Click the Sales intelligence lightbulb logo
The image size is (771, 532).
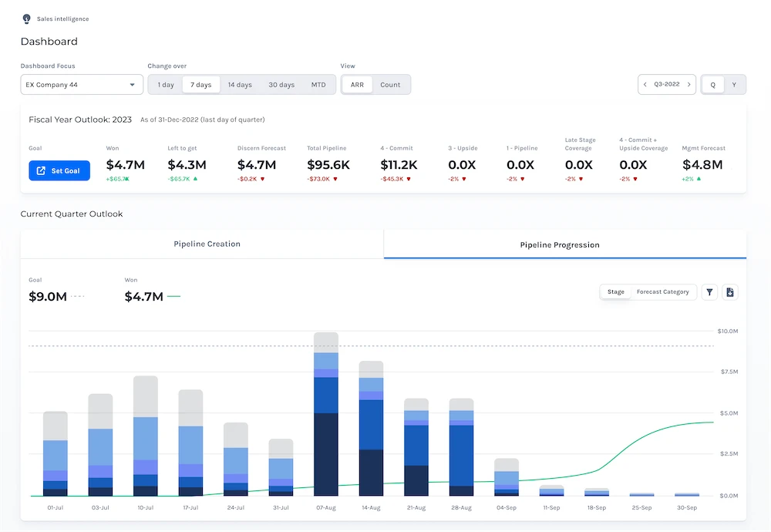pyautogui.click(x=26, y=19)
